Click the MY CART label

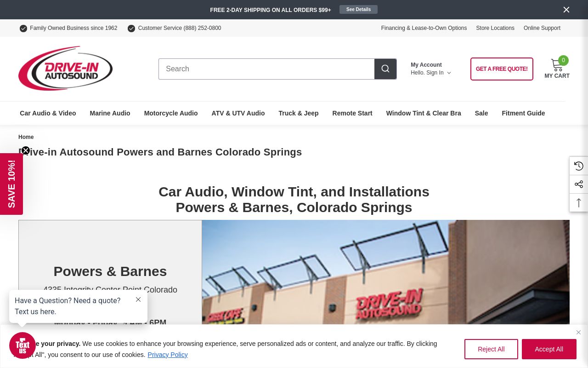point(557,76)
